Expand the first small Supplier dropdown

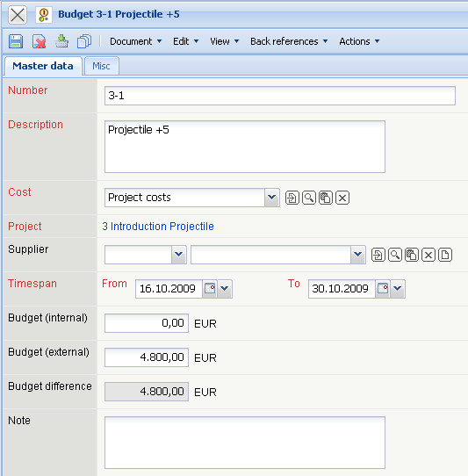tap(179, 255)
